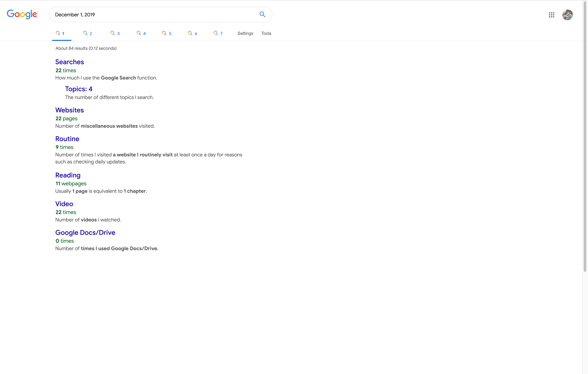Open the Settings menu
This screenshot has height=374, width=588.
[x=245, y=33]
